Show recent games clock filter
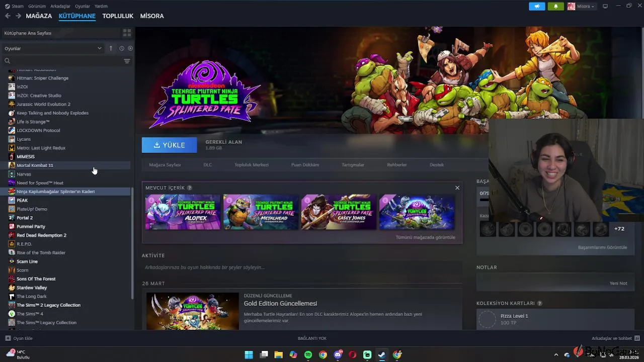The image size is (644, 362). pyautogui.click(x=121, y=48)
